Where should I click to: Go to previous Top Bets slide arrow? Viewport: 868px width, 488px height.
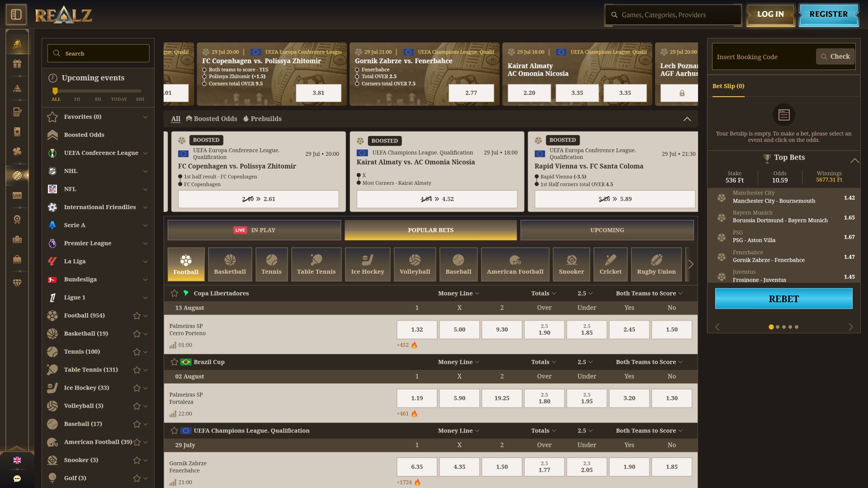717,327
